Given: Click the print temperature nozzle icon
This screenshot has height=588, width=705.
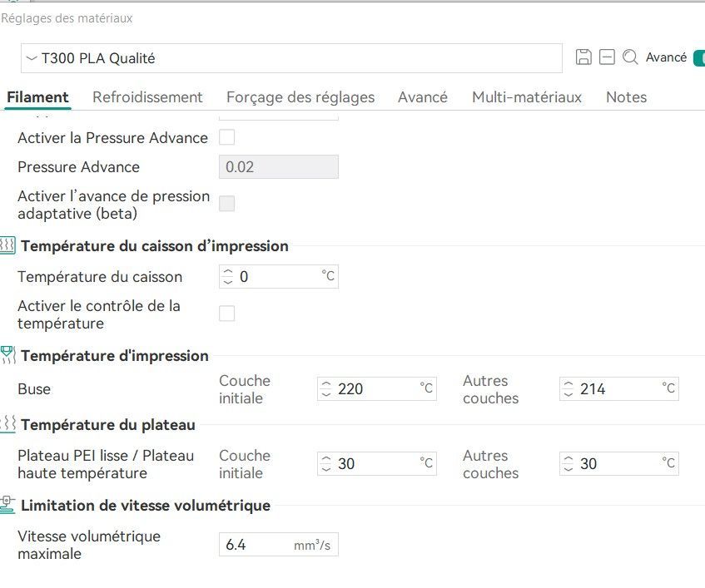Looking at the screenshot, I should [7, 356].
